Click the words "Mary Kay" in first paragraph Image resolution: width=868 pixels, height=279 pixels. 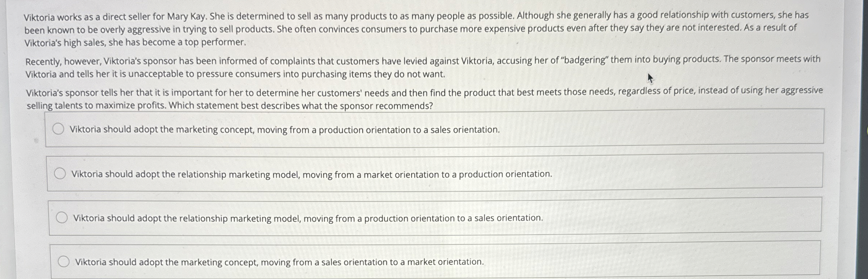coord(187,17)
